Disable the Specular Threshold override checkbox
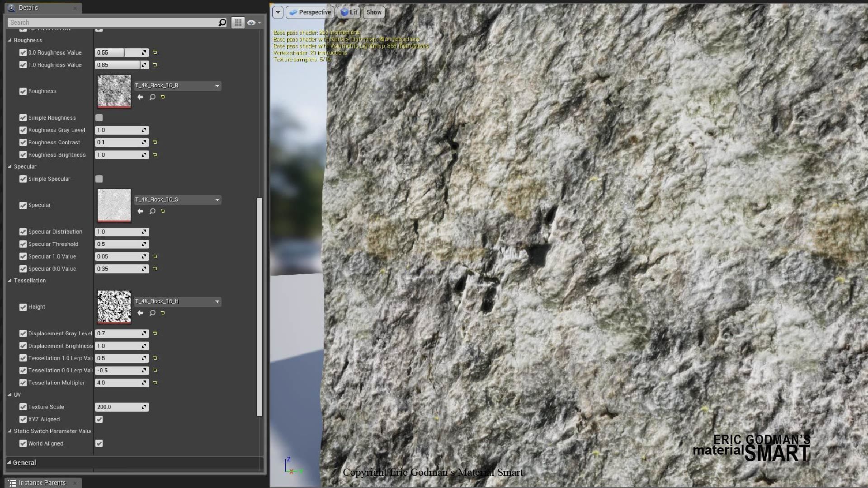This screenshot has width=868, height=488. 23,244
